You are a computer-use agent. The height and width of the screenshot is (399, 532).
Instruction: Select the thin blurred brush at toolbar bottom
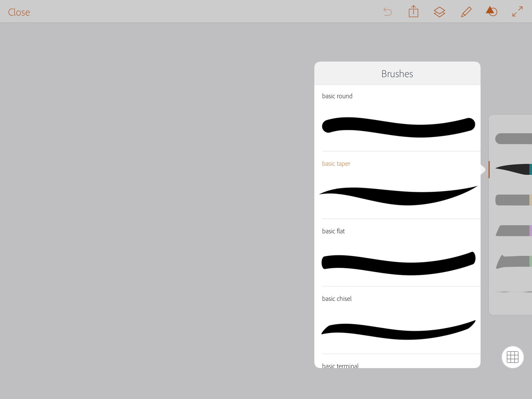(x=514, y=292)
